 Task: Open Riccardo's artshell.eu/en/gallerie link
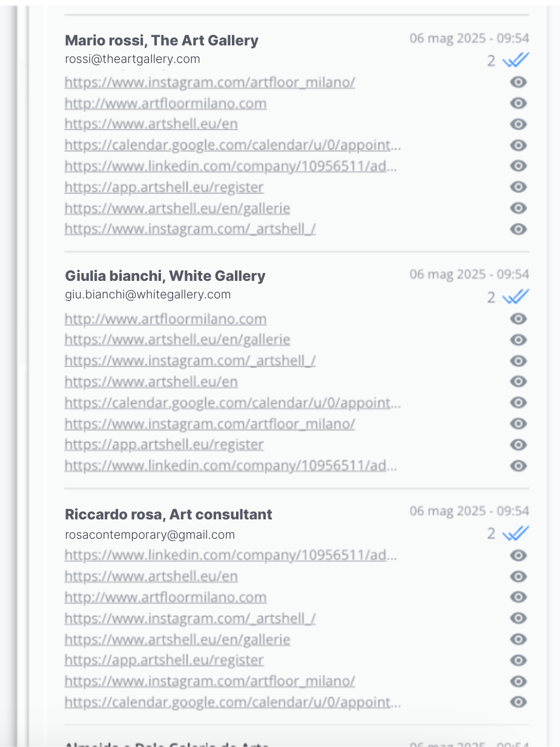coord(177,639)
